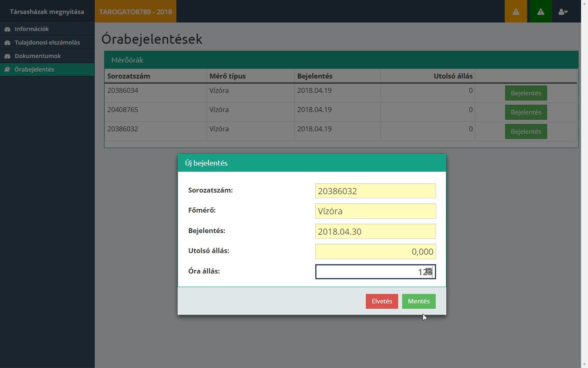Click the Információk dashboard icon
Image resolution: width=588 pixels, height=368 pixels.
pos(7,29)
